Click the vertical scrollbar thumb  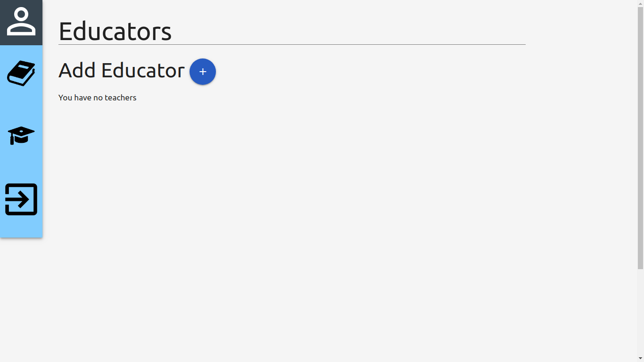(640, 138)
